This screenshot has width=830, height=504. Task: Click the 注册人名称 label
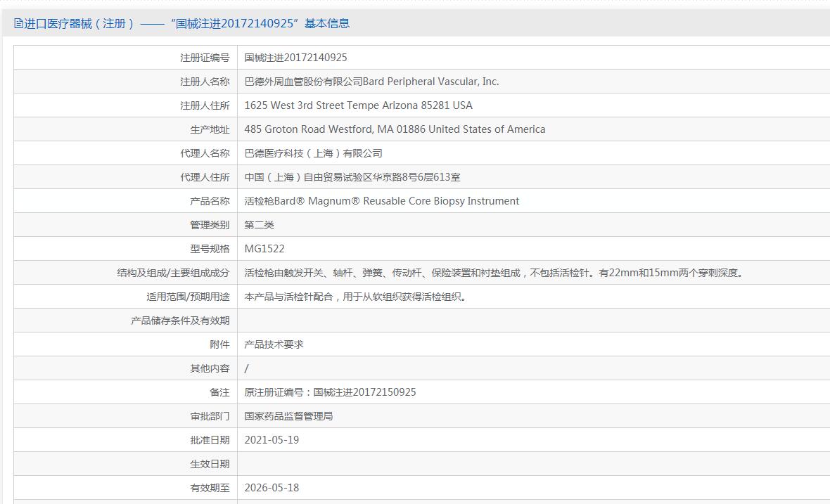[205, 82]
